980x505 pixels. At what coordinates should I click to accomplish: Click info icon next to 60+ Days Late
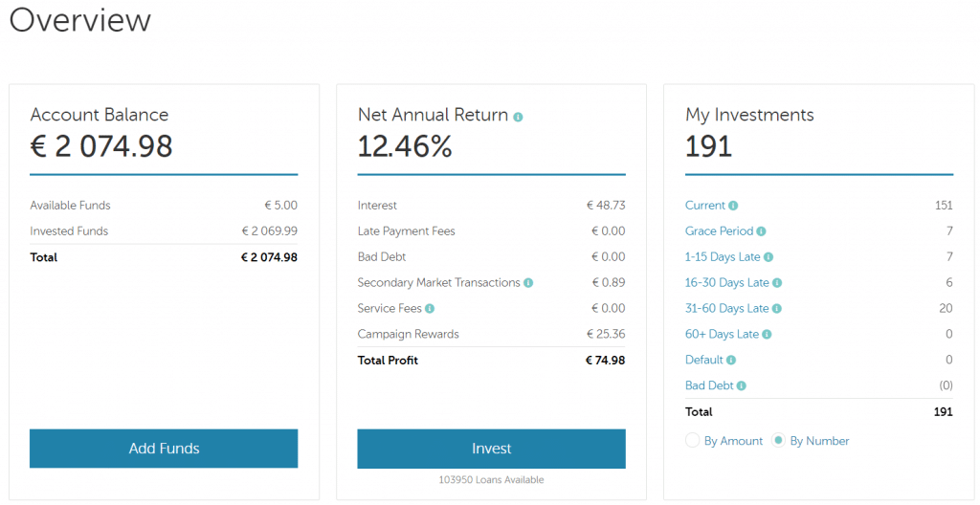coord(768,335)
